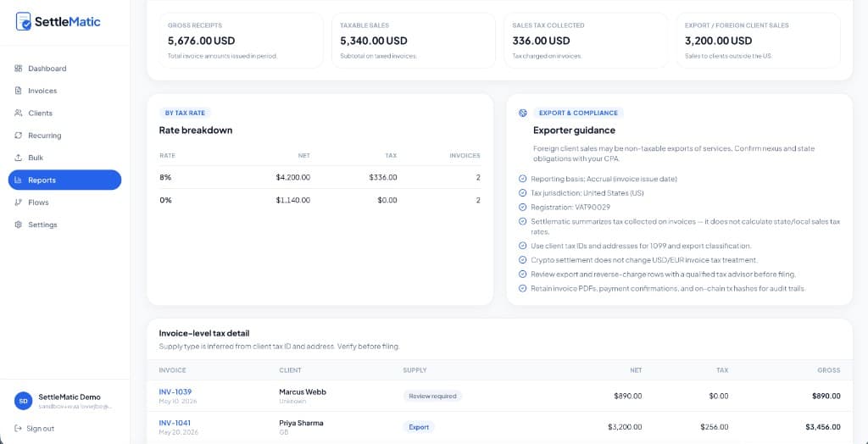Click the CLIENT column header
This screenshot has width=868, height=444.
[x=290, y=370]
